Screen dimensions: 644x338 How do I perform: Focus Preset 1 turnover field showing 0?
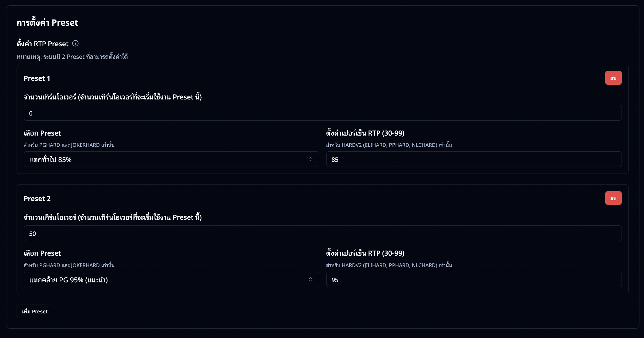(x=323, y=113)
